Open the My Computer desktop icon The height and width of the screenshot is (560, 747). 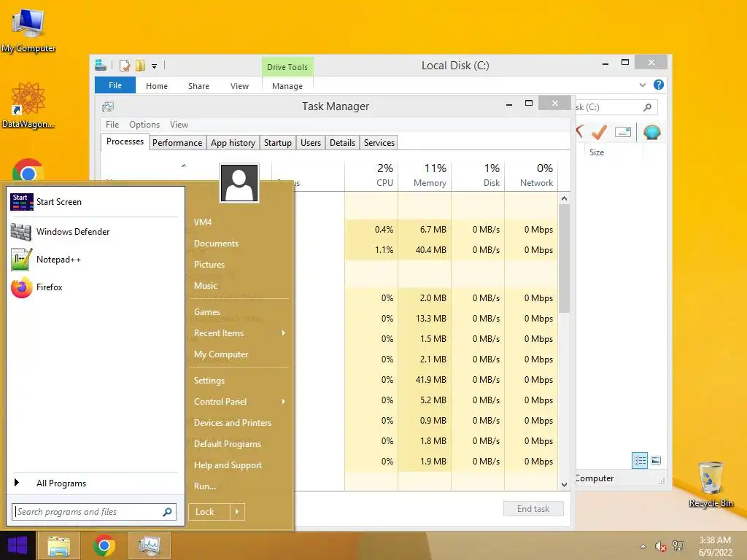[28, 29]
